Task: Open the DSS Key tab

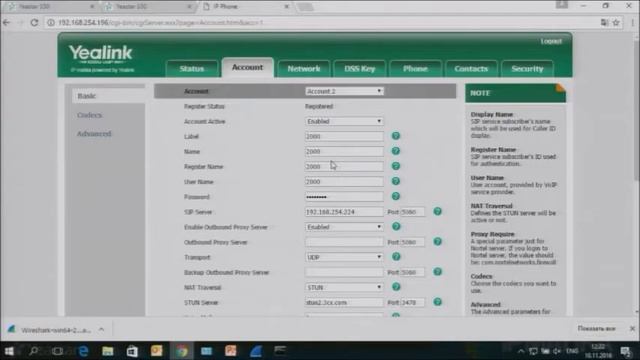Action: [360, 69]
